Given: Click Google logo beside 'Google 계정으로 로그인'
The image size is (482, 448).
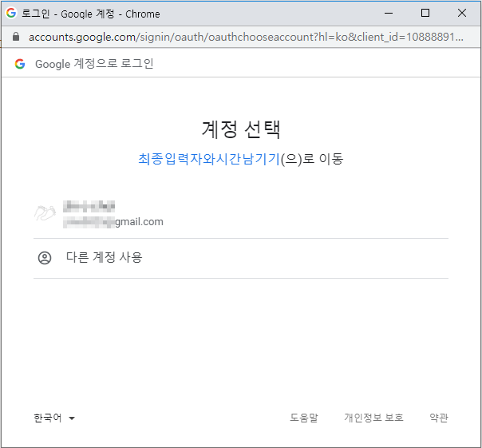Looking at the screenshot, I should point(20,64).
